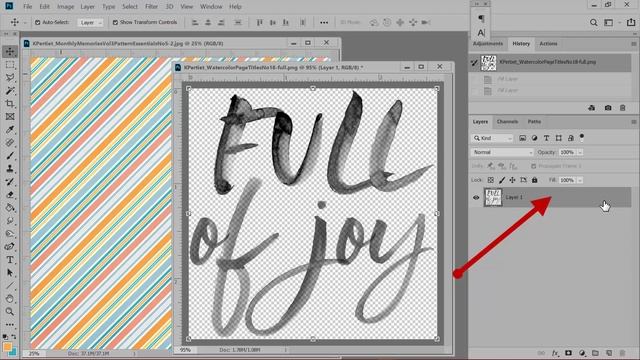640x360 pixels.
Task: Select the Zoom tool in the toolbox
Action: point(10,312)
